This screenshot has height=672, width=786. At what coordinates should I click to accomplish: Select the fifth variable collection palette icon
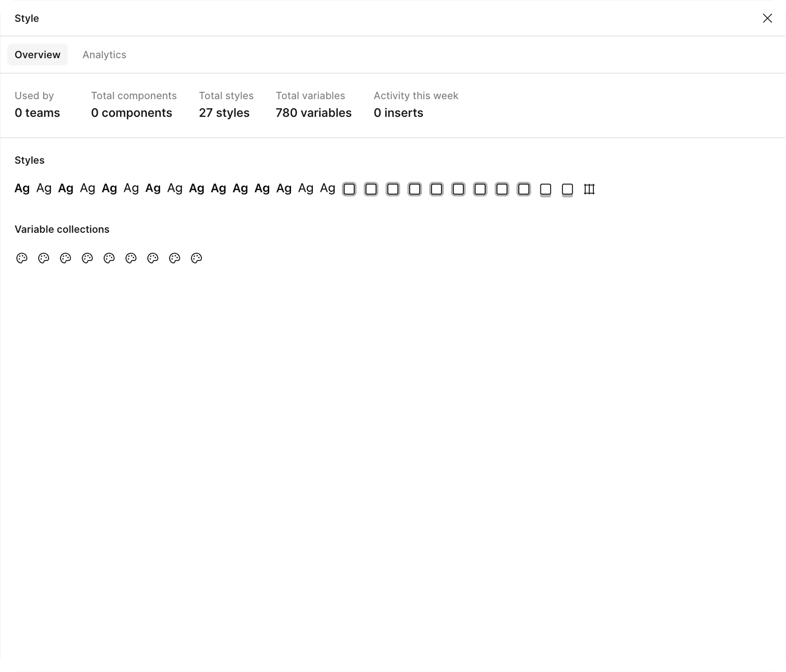(x=109, y=258)
